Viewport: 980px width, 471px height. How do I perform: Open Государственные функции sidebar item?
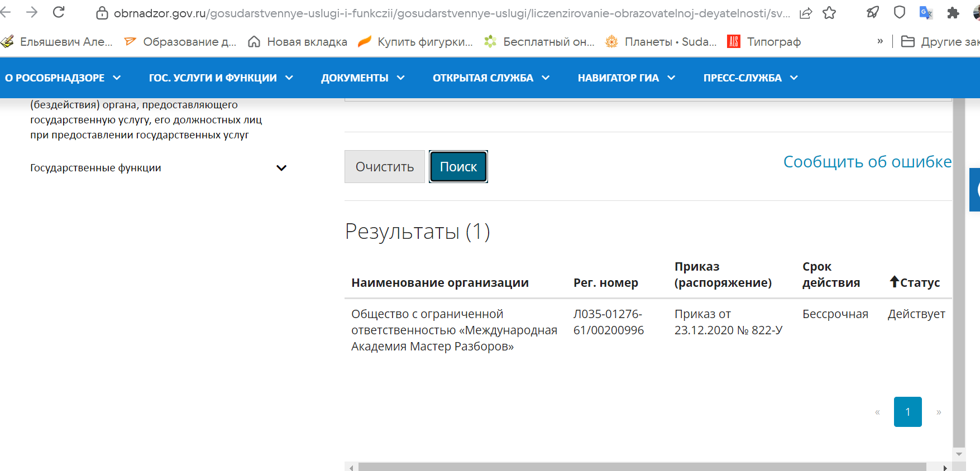point(95,168)
